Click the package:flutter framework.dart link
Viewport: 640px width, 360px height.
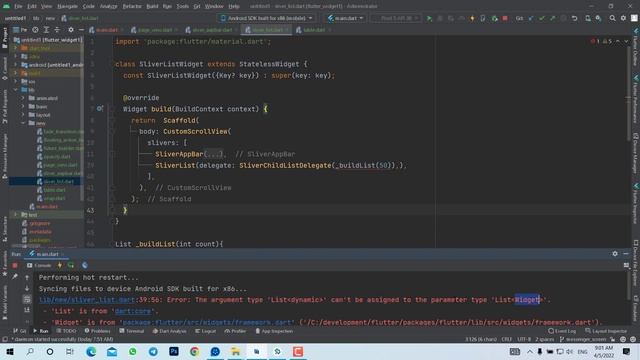pyautogui.click(x=207, y=322)
